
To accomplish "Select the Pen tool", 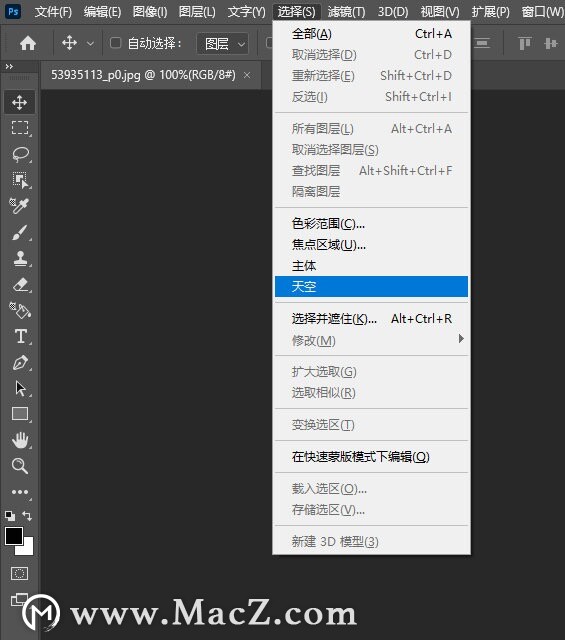I will pos(20,363).
